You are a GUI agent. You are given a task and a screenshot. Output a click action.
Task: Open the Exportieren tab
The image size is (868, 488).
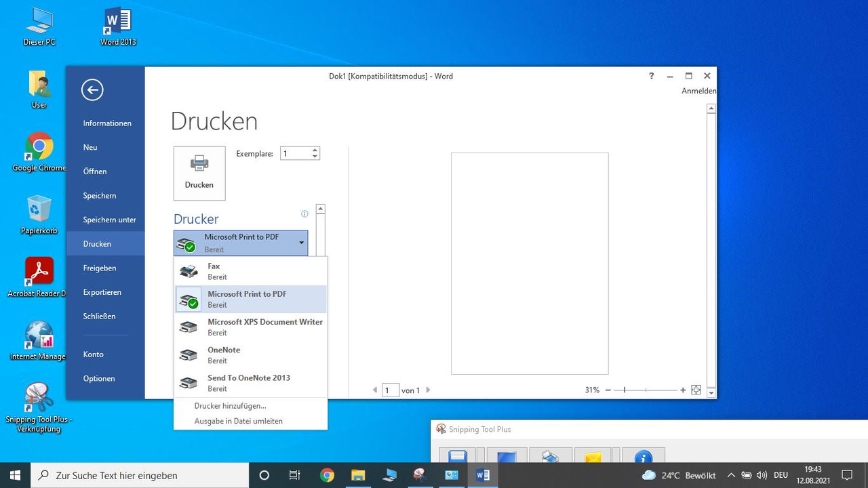point(102,292)
